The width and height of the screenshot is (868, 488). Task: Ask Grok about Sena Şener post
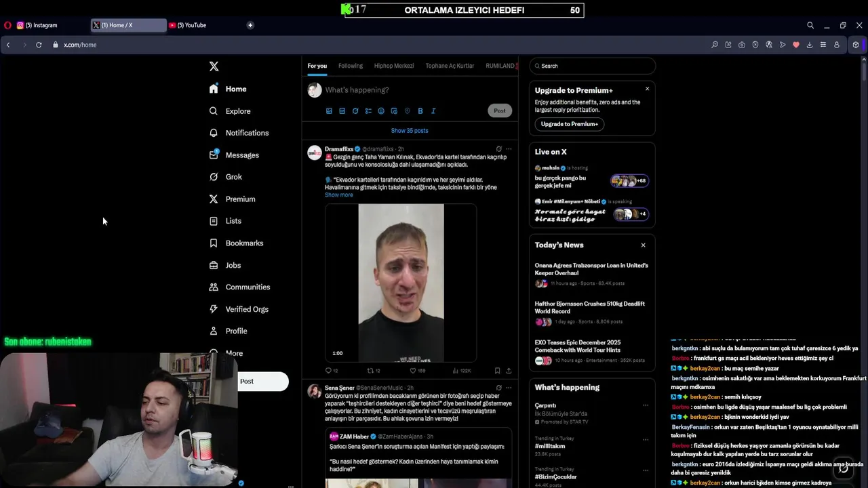pos(498,388)
